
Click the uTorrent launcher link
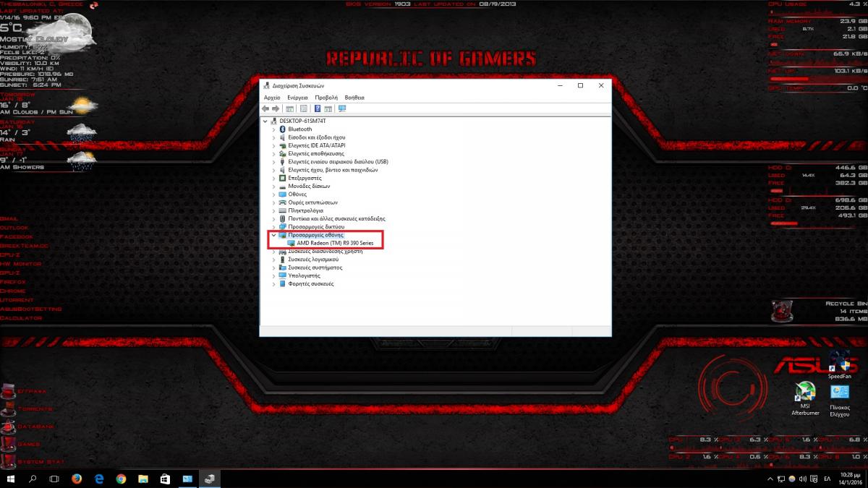coord(17,300)
